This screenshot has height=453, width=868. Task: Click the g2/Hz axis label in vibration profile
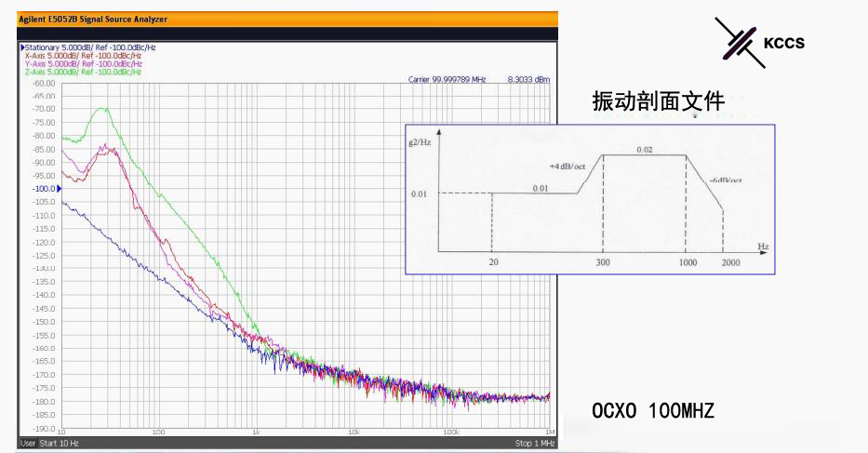(x=420, y=142)
